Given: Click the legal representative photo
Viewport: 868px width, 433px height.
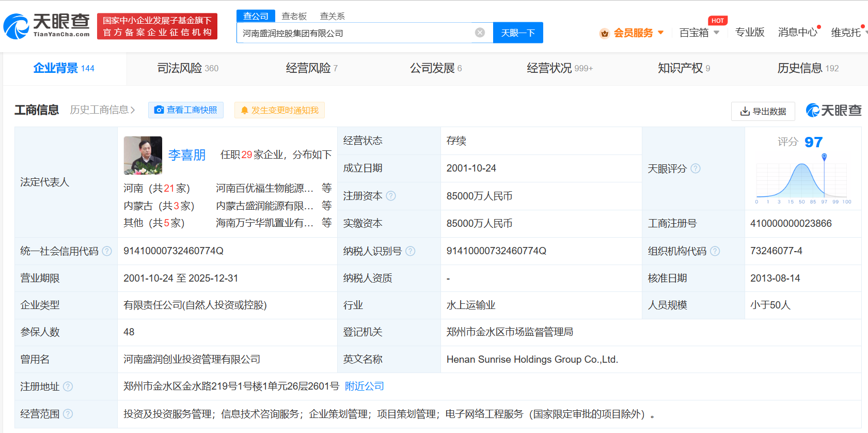Looking at the screenshot, I should click(143, 156).
